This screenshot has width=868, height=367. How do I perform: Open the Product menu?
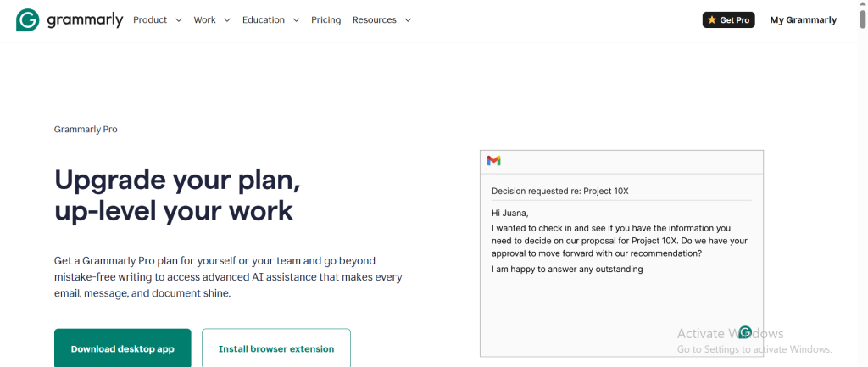point(150,20)
